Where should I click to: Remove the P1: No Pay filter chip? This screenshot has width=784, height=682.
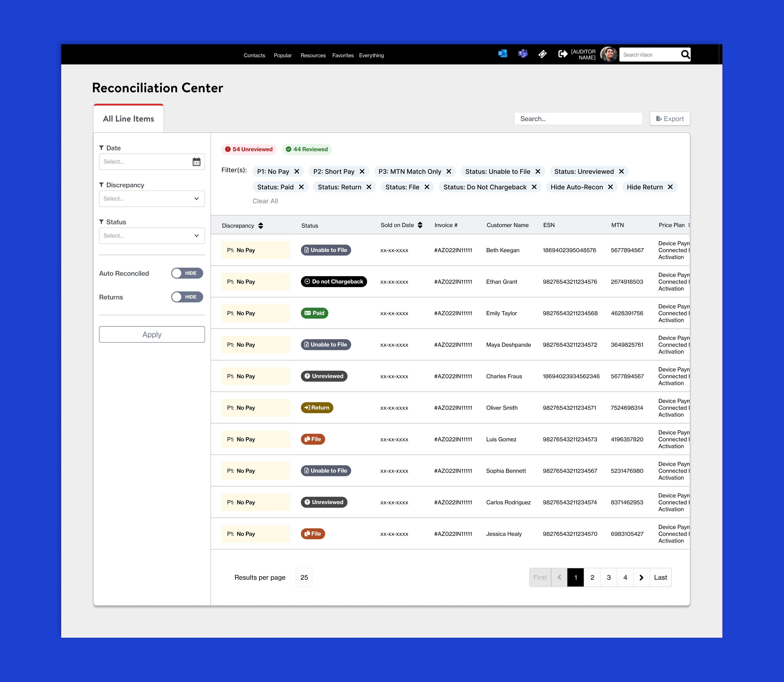click(x=297, y=172)
